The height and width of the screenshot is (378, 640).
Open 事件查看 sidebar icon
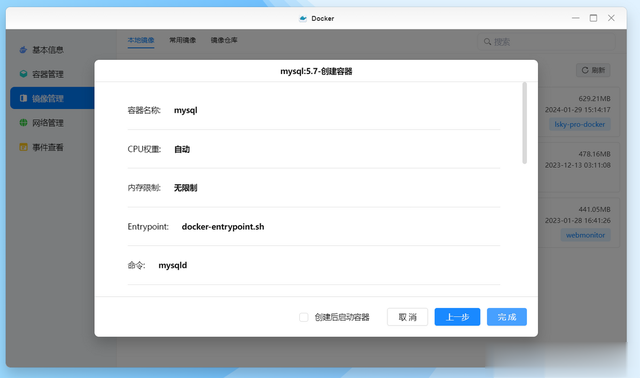[23, 147]
